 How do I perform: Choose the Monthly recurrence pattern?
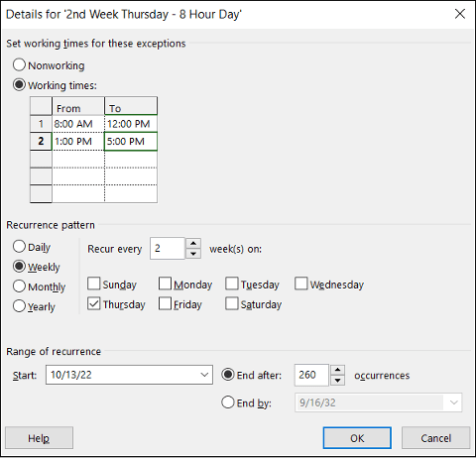tap(19, 286)
